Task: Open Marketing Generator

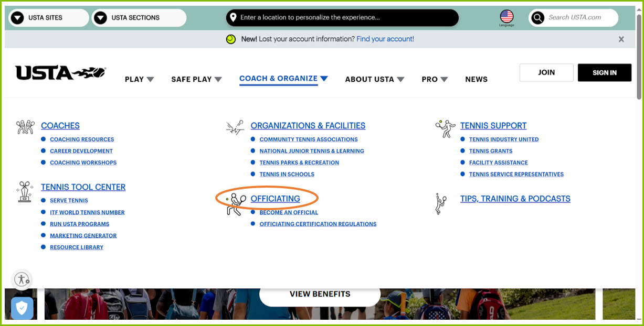Action: click(83, 236)
